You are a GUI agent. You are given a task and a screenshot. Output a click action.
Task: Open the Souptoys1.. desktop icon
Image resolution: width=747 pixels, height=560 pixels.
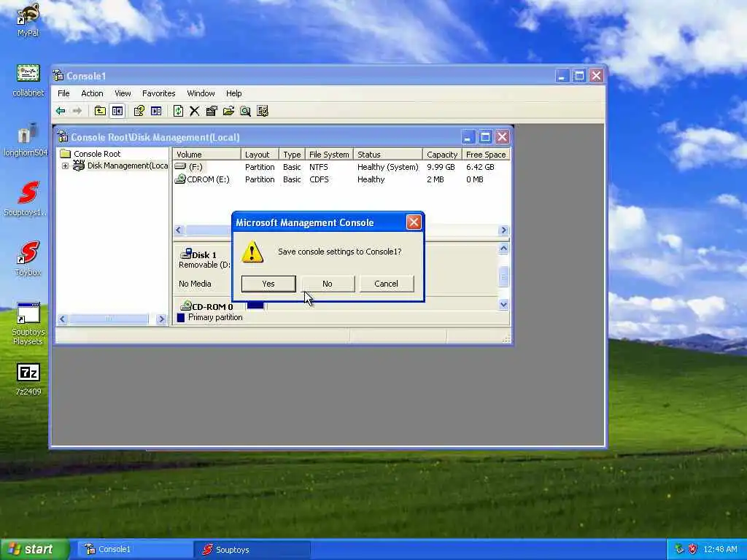(x=26, y=199)
